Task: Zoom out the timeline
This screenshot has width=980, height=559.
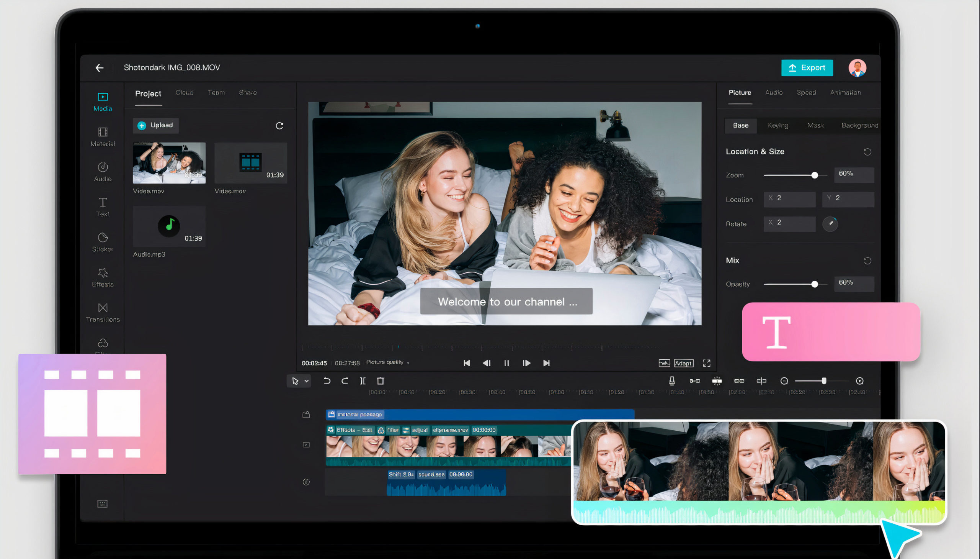Action: (x=784, y=381)
